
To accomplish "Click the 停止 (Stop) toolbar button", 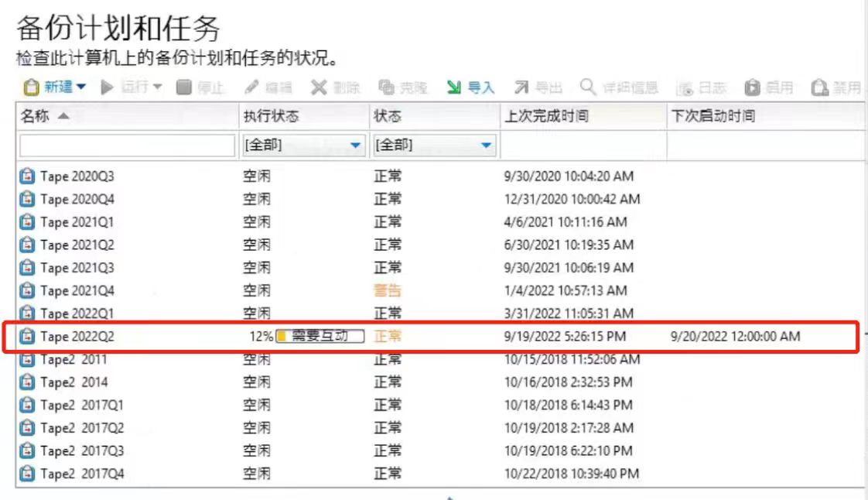I will pos(200,87).
